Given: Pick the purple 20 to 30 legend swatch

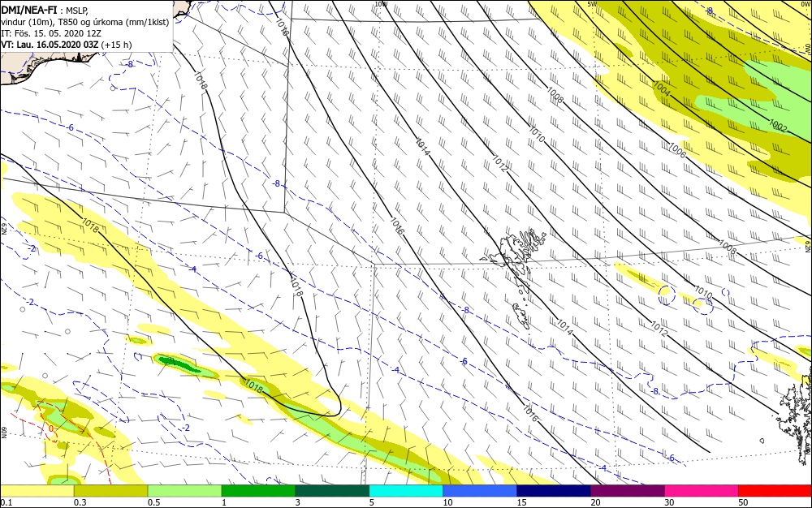Looking at the screenshot, I should [x=627, y=491].
